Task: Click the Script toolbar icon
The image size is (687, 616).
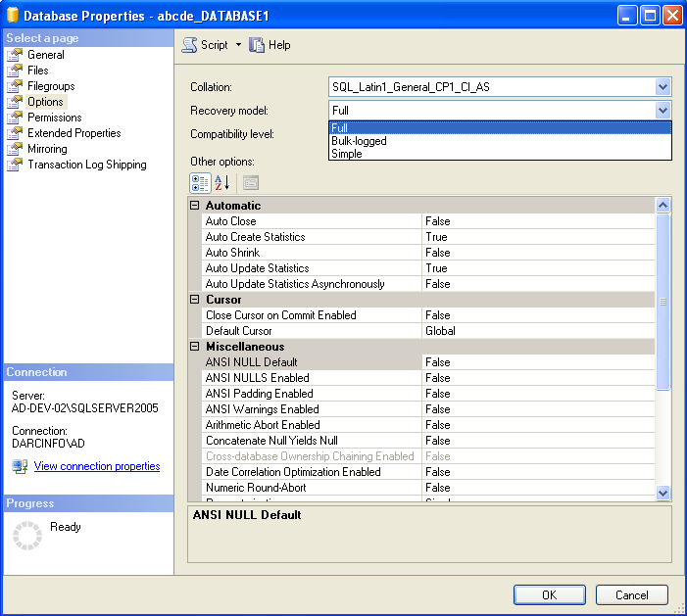Action: [x=189, y=45]
